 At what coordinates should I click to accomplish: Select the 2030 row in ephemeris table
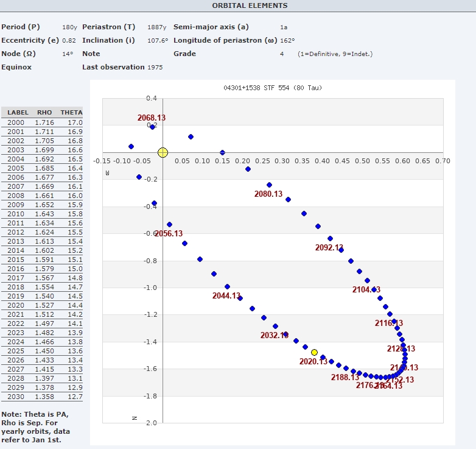pyautogui.click(x=42, y=397)
